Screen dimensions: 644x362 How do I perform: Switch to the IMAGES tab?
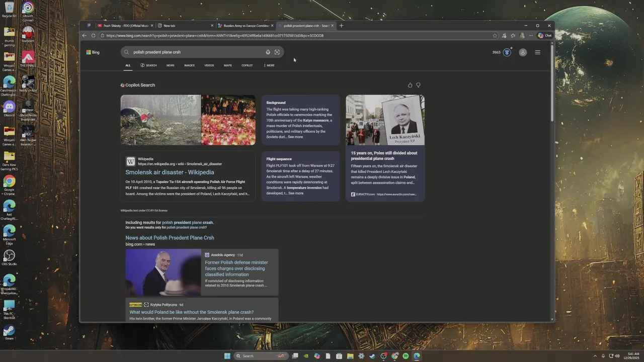coord(189,65)
